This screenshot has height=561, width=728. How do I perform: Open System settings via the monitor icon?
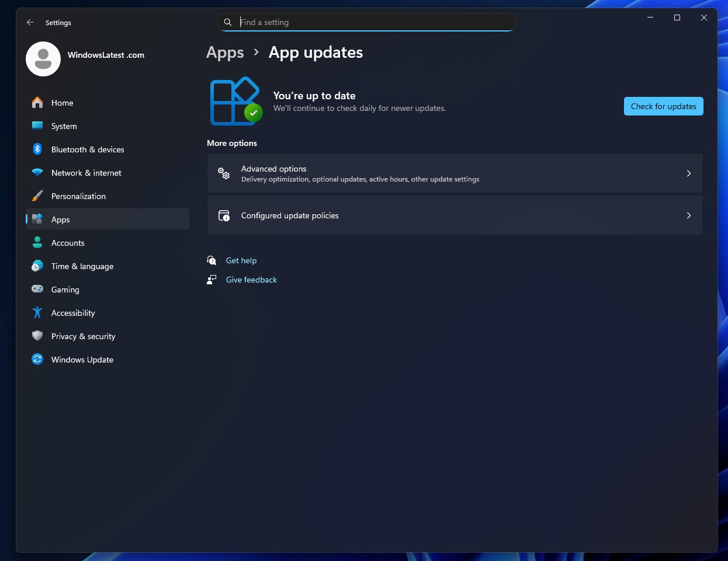pos(37,126)
